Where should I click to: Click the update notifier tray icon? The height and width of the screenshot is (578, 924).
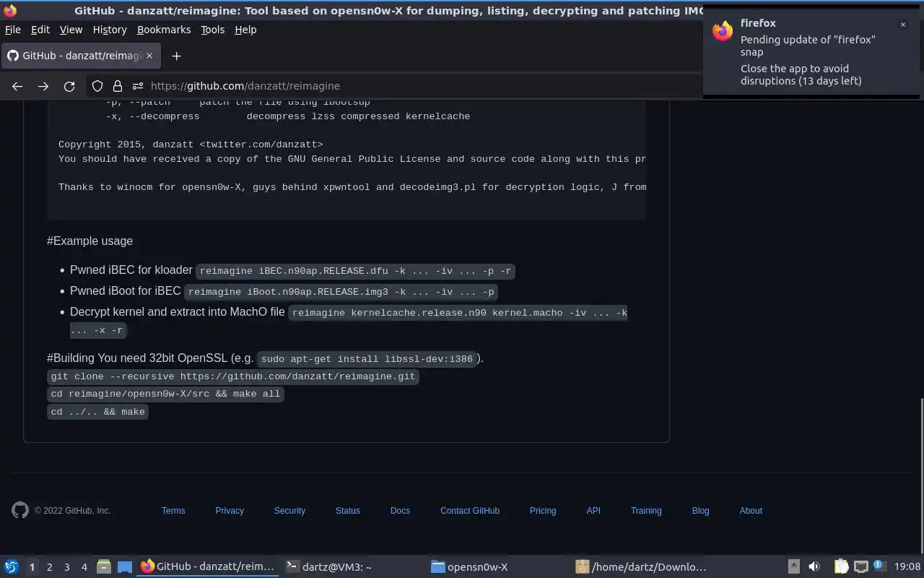(x=879, y=566)
